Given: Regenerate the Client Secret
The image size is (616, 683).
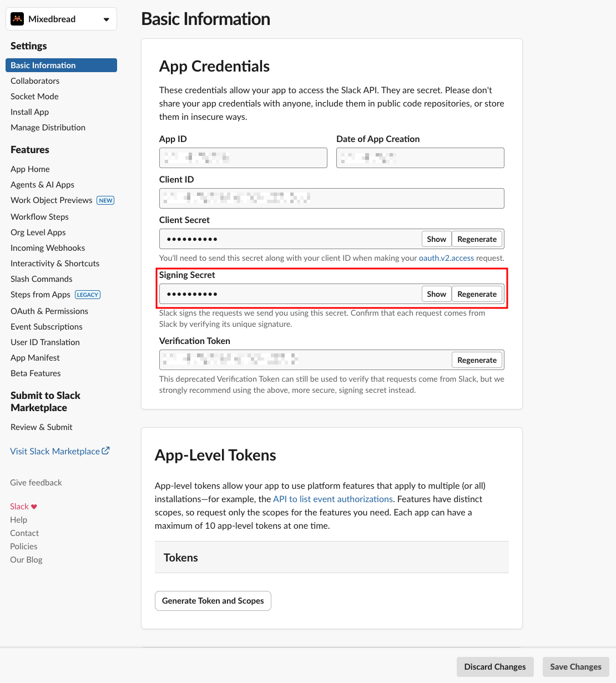Looking at the screenshot, I should coord(477,239).
